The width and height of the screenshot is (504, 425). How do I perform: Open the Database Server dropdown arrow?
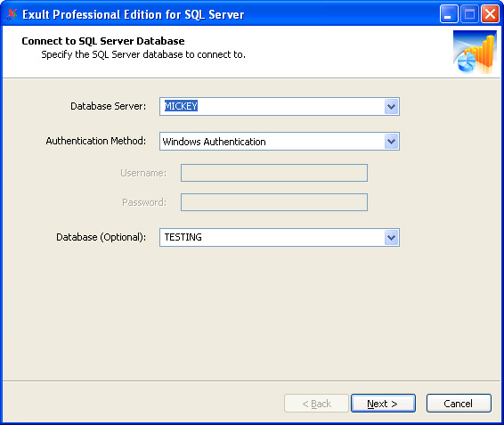tap(391, 107)
